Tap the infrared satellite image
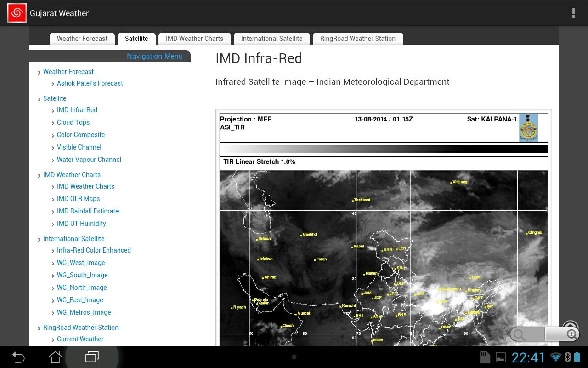This screenshot has height=368, width=588. tap(383, 258)
